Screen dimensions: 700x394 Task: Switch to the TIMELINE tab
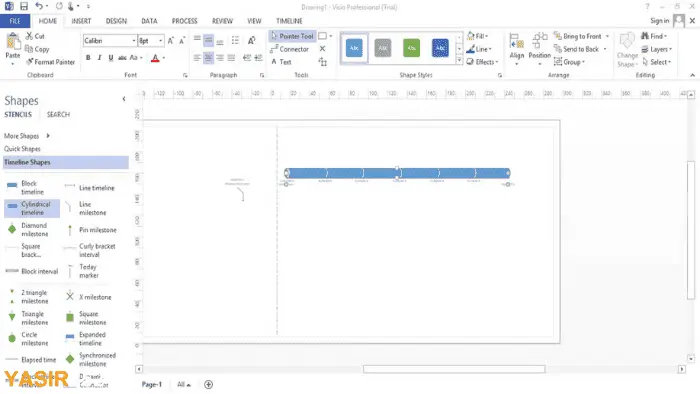289,21
